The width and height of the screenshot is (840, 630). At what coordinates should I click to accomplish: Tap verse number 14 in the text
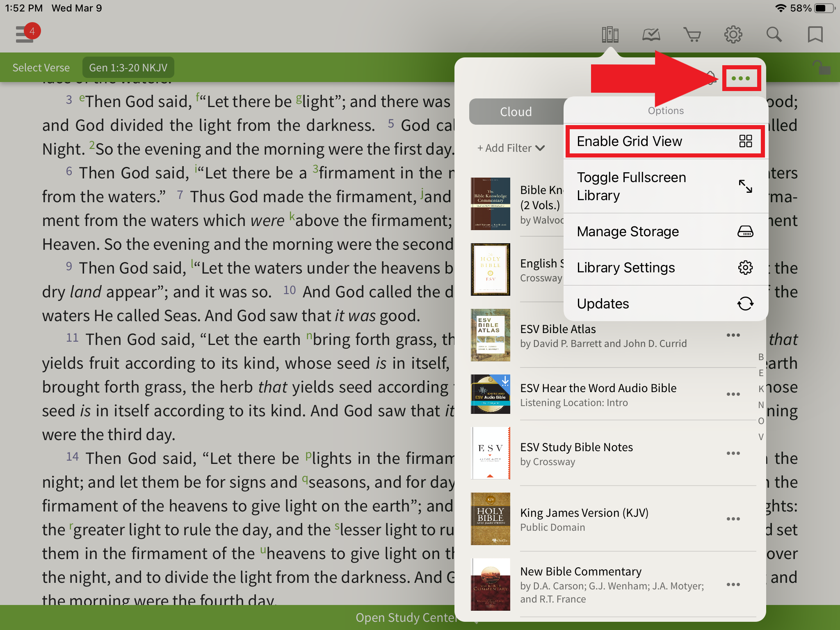pos(72,457)
